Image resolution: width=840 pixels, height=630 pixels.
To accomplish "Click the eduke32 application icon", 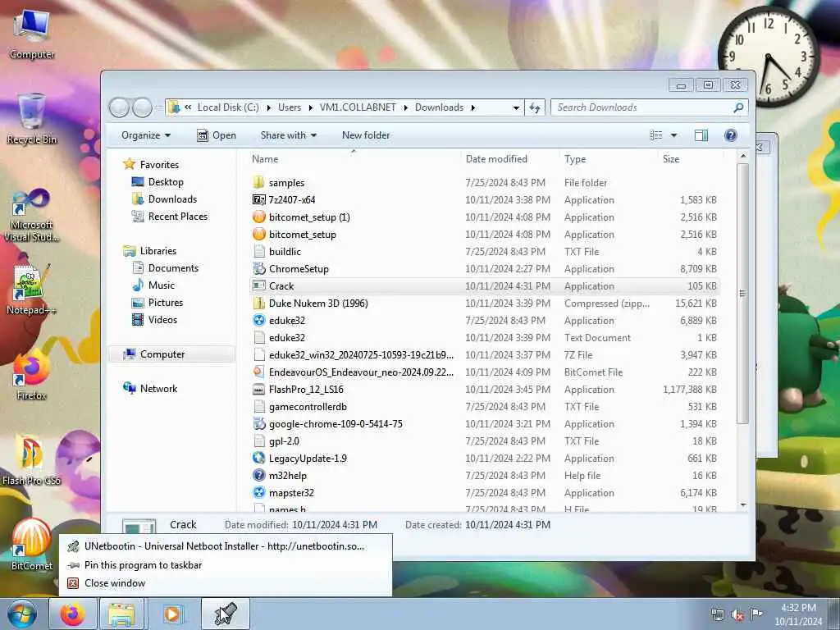I will pyautogui.click(x=258, y=321).
